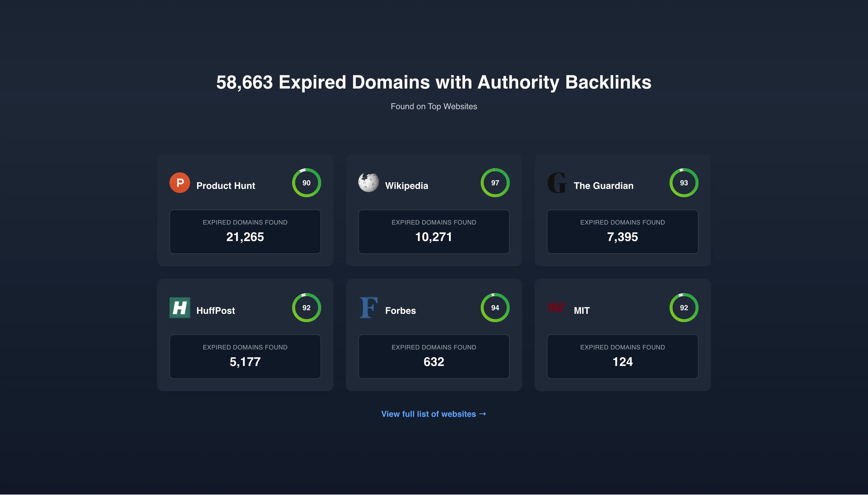The width and height of the screenshot is (868, 495).
Task: Click The Guardian score ring 93
Action: [x=684, y=183]
